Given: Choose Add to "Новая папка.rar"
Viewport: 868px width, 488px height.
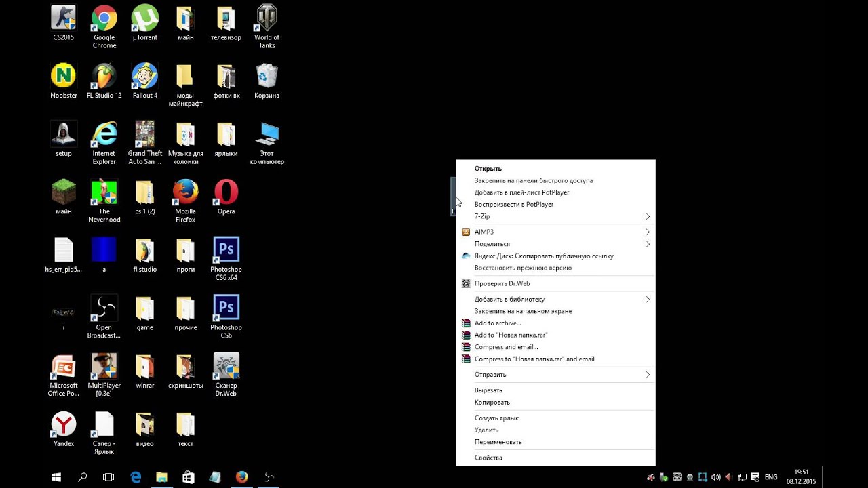Looking at the screenshot, I should point(555,335).
